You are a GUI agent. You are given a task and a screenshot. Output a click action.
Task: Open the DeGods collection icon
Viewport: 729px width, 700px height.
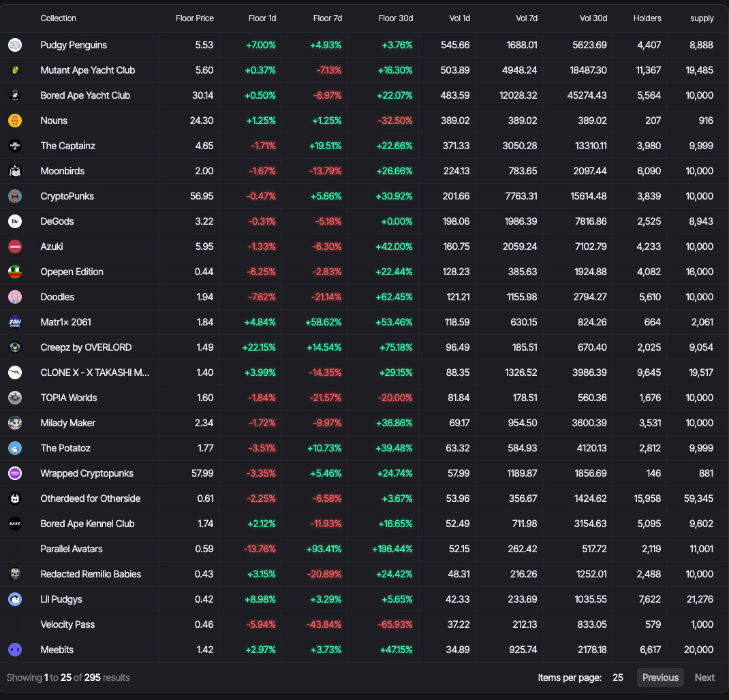point(15,221)
